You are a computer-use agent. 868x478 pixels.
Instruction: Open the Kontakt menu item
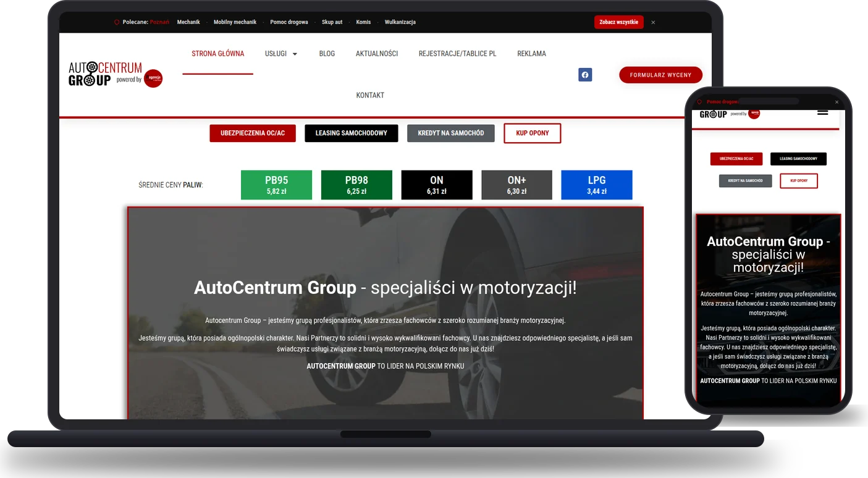(370, 95)
